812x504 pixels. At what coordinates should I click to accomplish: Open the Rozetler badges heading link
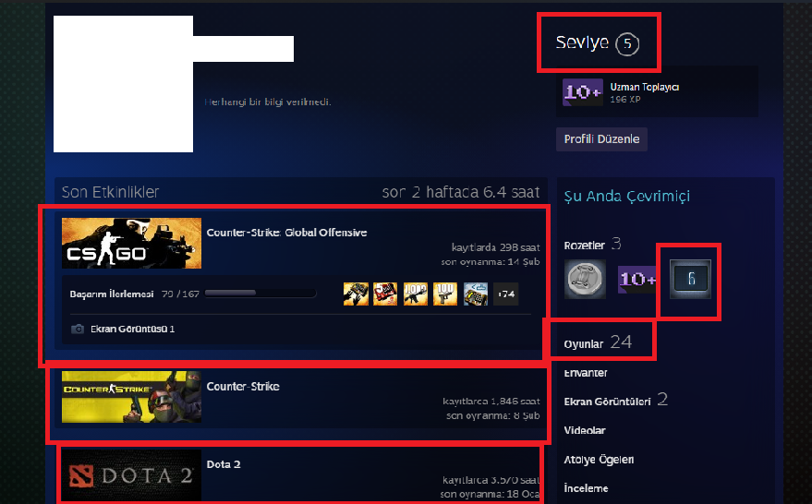(x=584, y=246)
